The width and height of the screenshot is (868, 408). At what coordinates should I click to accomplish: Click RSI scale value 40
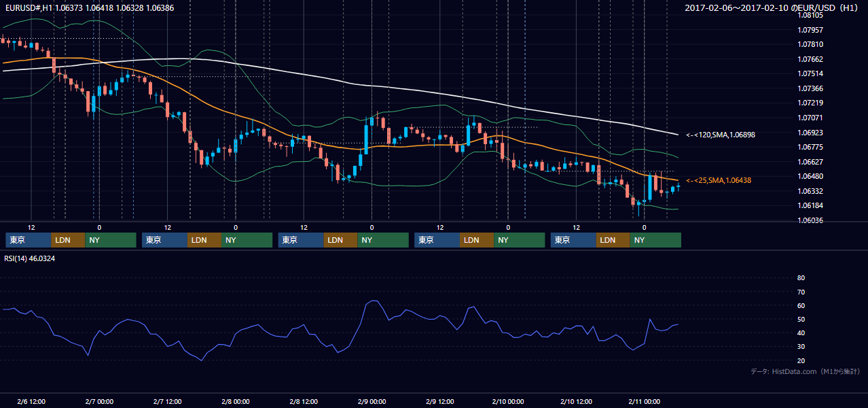pos(801,333)
